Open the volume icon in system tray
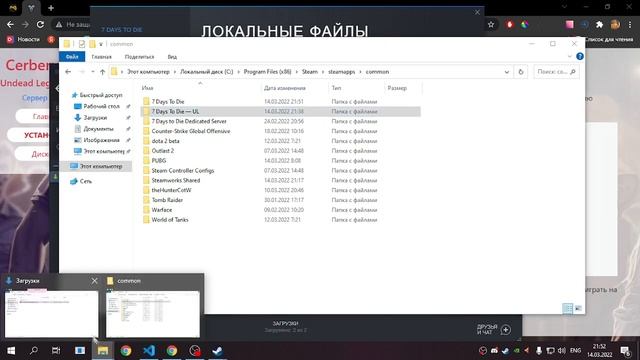This screenshot has height=360, width=640. tap(562, 351)
